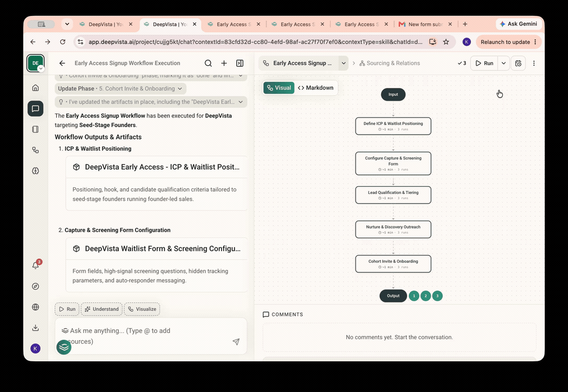Click Sourcing & Relations breadcrumb

click(390, 64)
